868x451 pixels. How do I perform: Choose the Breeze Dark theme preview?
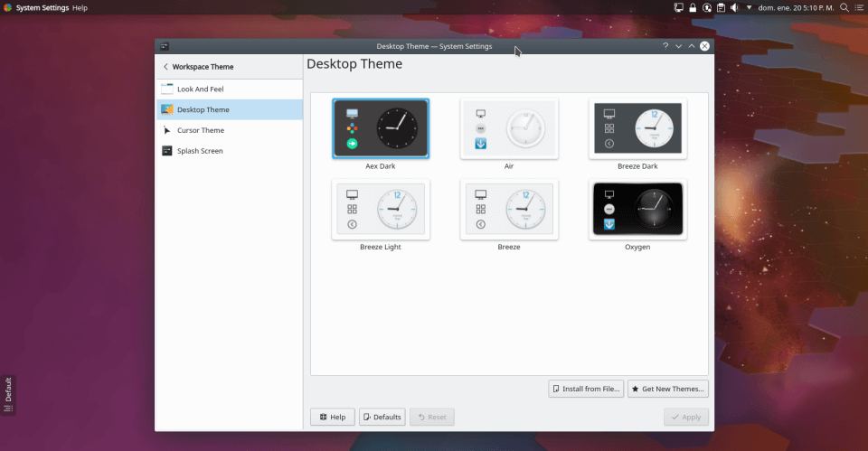point(637,128)
